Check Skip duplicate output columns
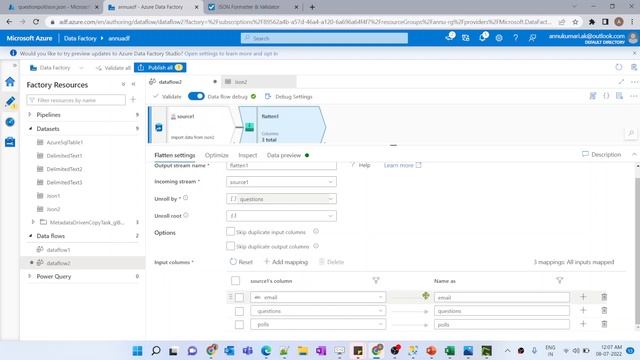 click(x=230, y=246)
